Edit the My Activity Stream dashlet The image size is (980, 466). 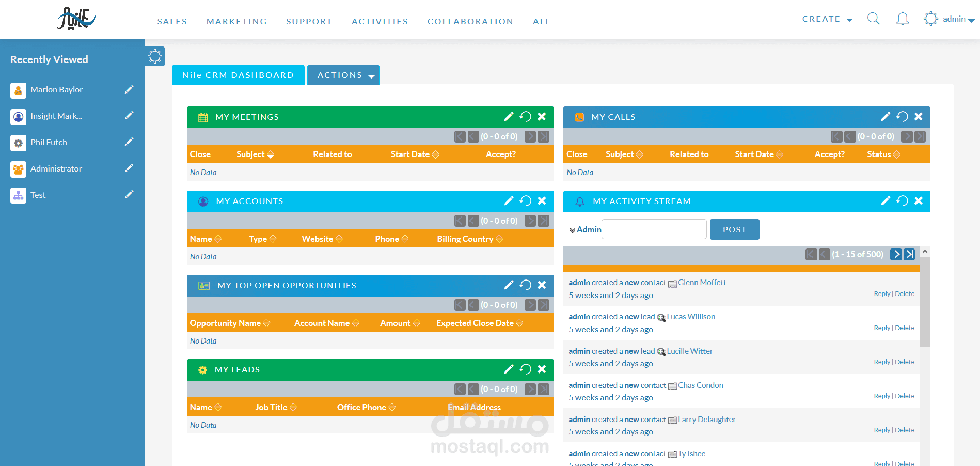click(886, 200)
